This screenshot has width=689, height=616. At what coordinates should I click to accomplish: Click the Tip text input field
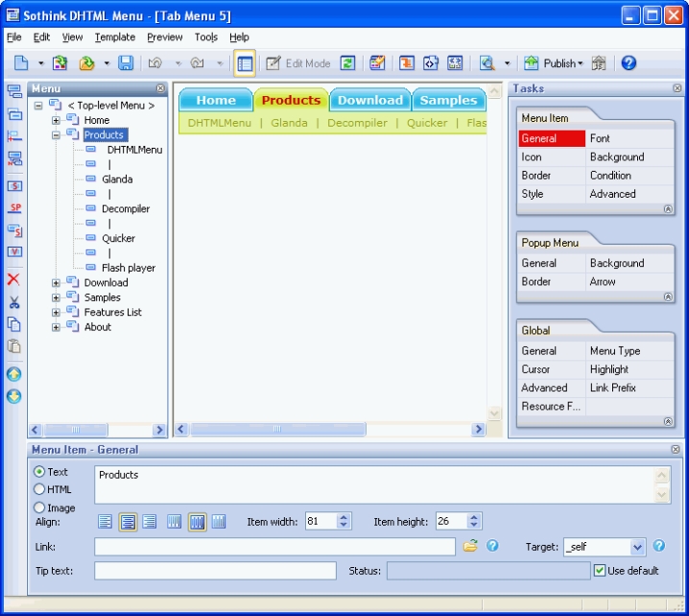215,571
